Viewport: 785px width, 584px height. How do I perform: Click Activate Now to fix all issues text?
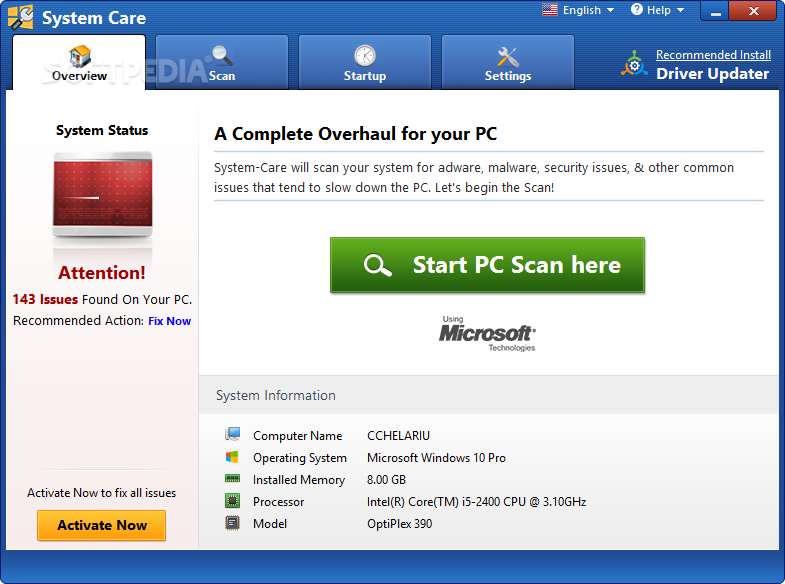pos(102,493)
